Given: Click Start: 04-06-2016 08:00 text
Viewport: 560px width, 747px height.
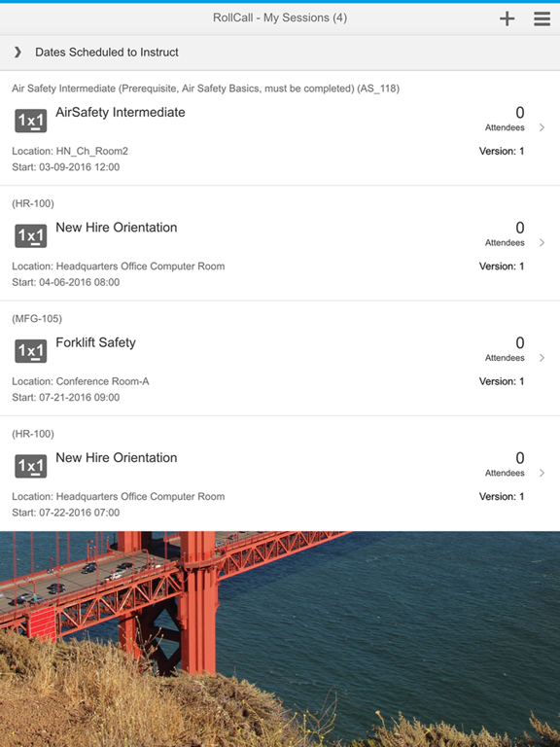Looking at the screenshot, I should [x=66, y=282].
